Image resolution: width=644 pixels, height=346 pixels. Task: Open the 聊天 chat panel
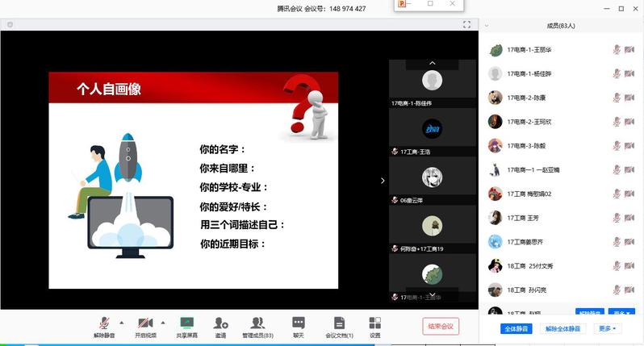(x=299, y=323)
